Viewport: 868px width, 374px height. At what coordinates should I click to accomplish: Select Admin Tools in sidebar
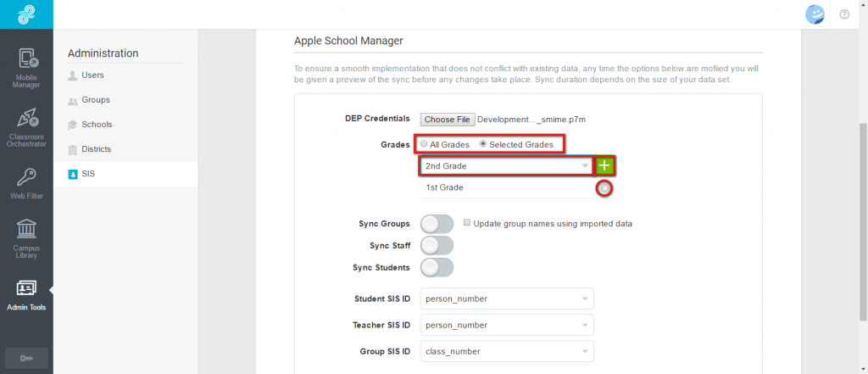click(x=26, y=296)
